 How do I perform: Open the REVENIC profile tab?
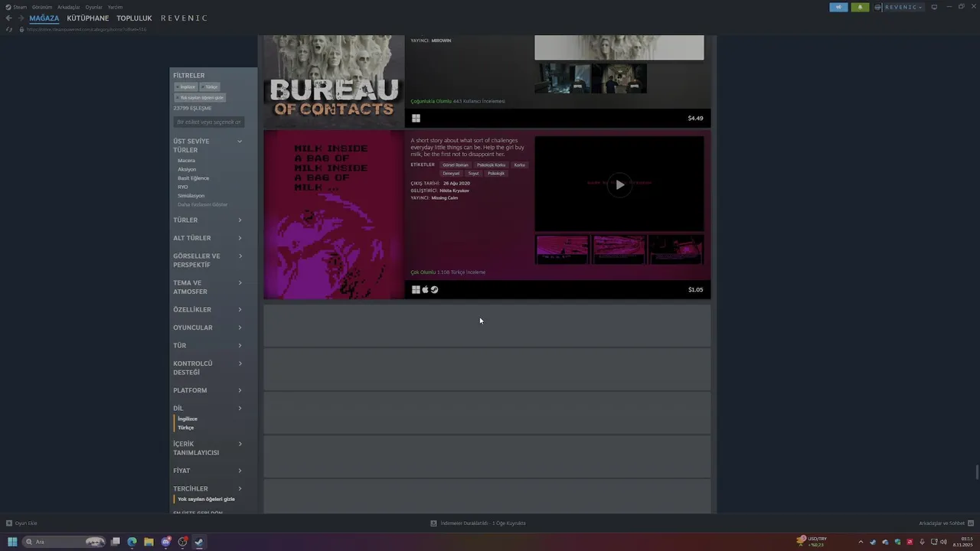(184, 18)
